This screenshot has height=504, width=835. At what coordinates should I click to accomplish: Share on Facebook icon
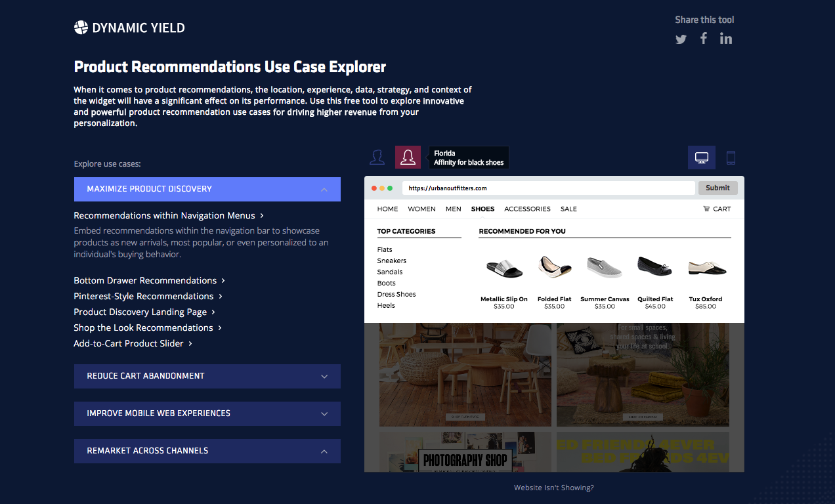point(704,38)
